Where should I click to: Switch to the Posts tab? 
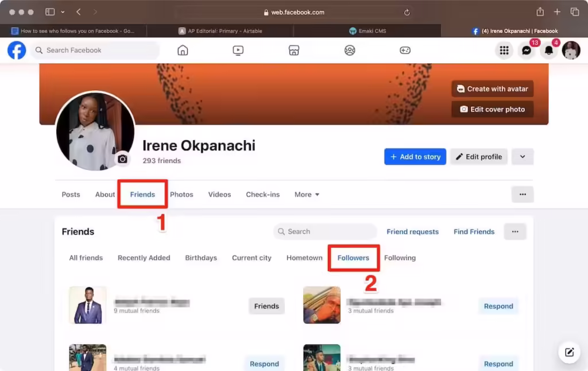[71, 194]
